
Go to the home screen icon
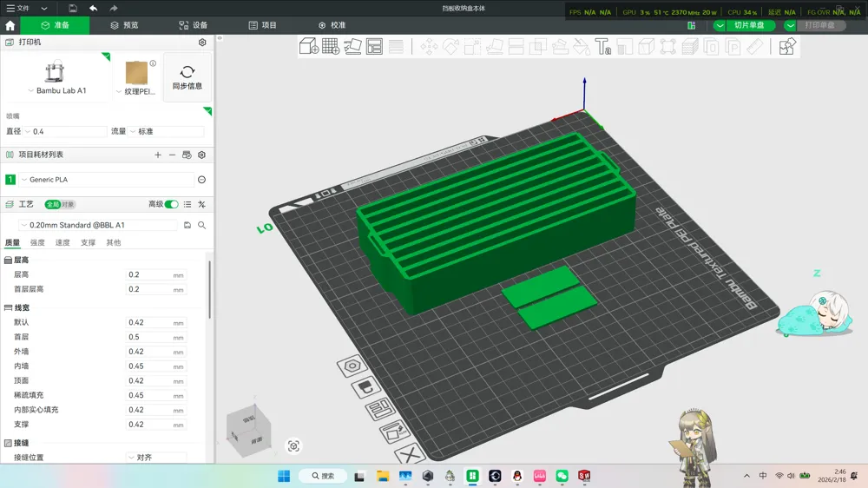(10, 25)
